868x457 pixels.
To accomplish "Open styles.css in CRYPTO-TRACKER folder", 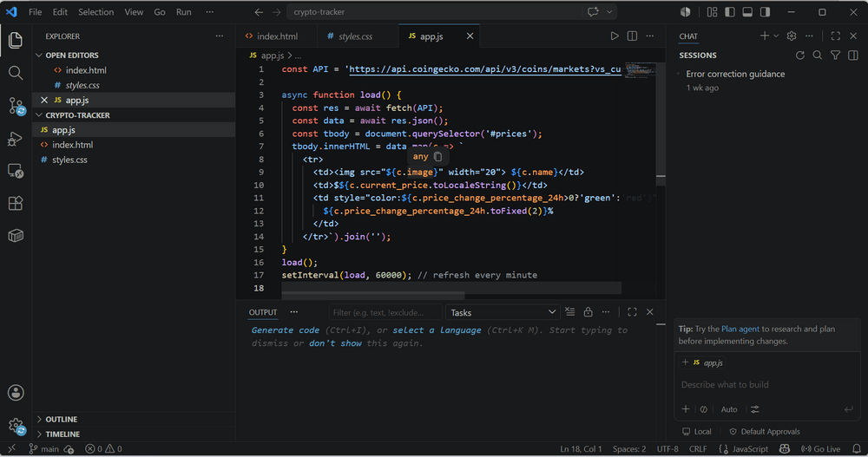I will (69, 160).
